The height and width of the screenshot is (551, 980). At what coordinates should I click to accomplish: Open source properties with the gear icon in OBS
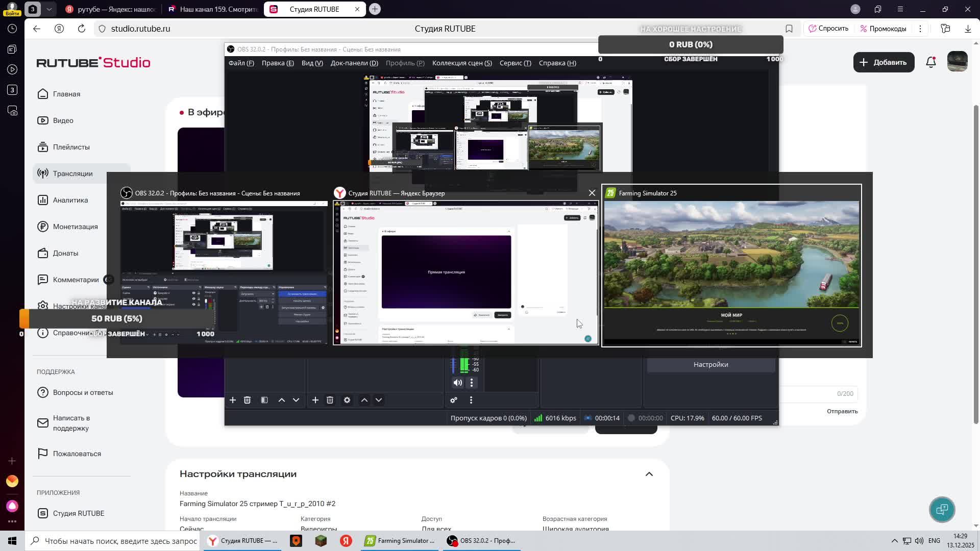347,400
